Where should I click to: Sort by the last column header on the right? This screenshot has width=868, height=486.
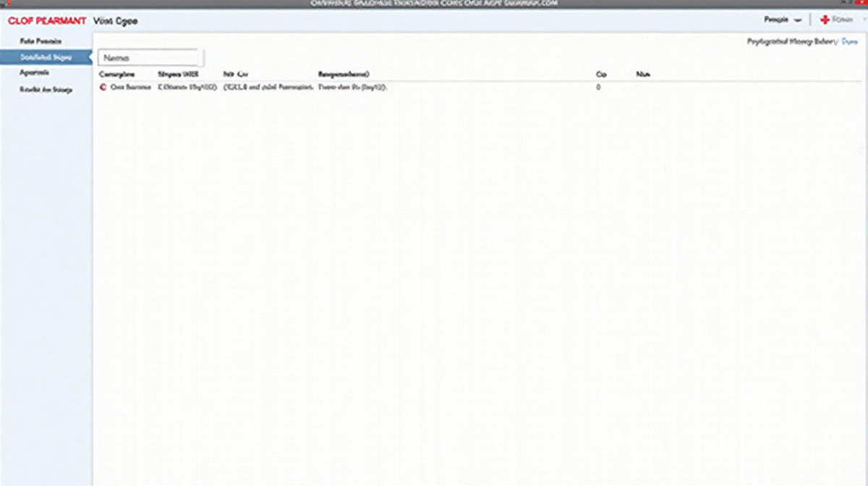pyautogui.click(x=643, y=74)
